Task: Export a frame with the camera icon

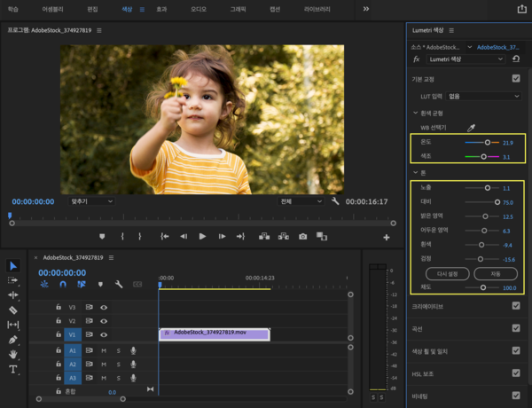Action: [302, 237]
